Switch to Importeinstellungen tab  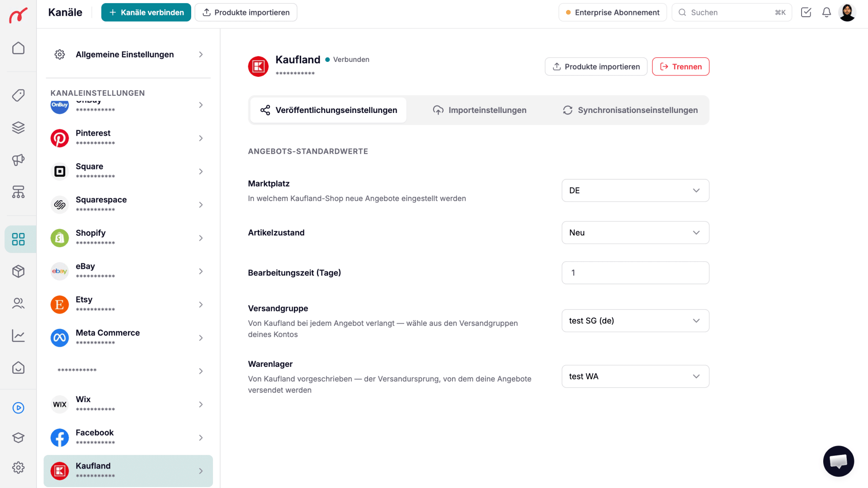479,110
